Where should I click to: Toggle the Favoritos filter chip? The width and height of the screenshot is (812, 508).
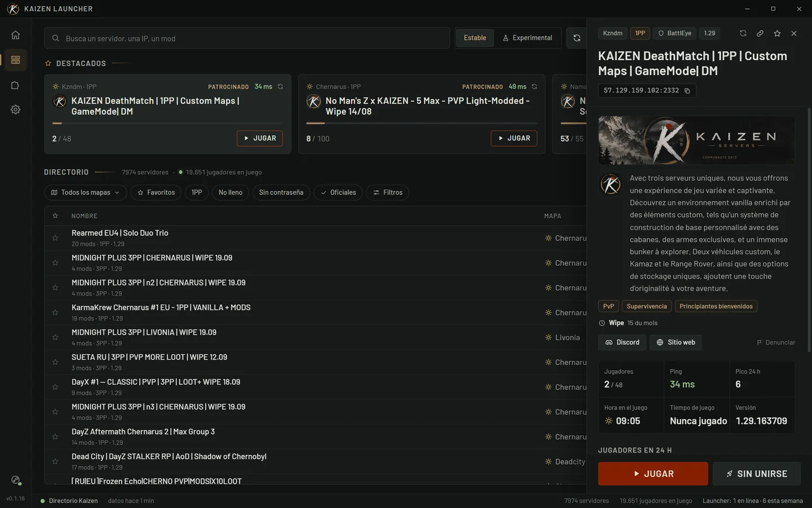click(x=156, y=192)
